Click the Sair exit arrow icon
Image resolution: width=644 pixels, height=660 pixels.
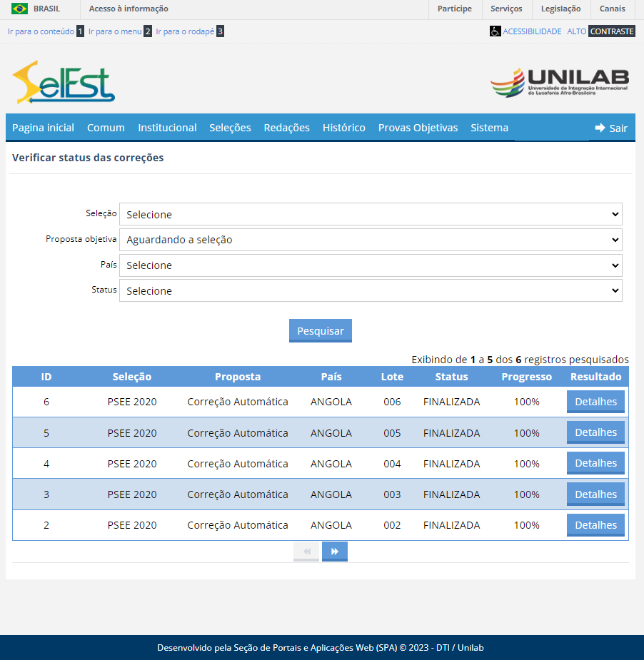coord(600,127)
